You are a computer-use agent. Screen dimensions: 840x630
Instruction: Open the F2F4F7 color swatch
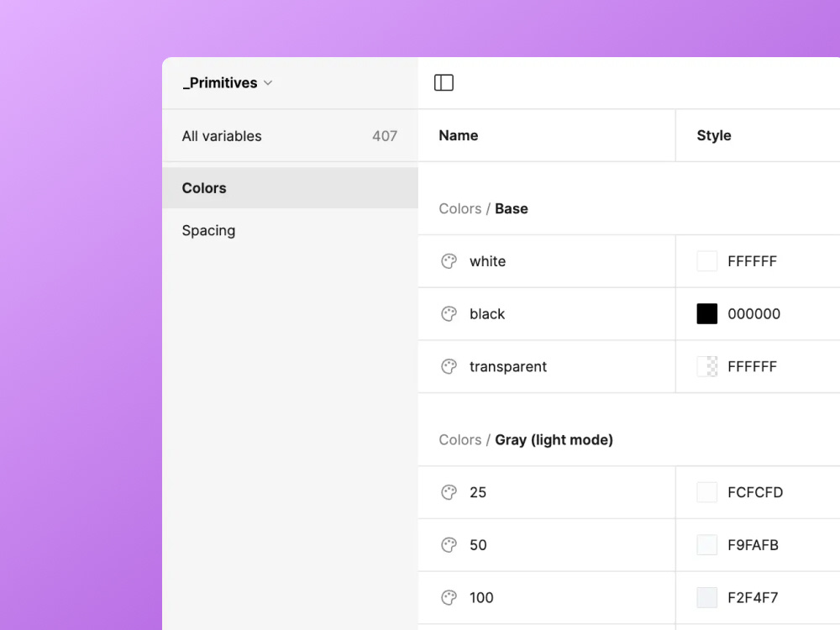(x=706, y=597)
